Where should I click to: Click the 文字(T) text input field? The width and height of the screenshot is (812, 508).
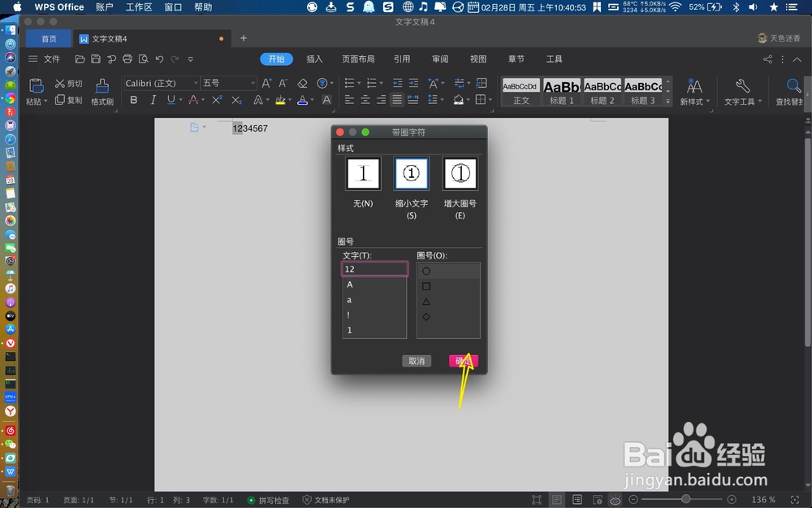[374, 269]
